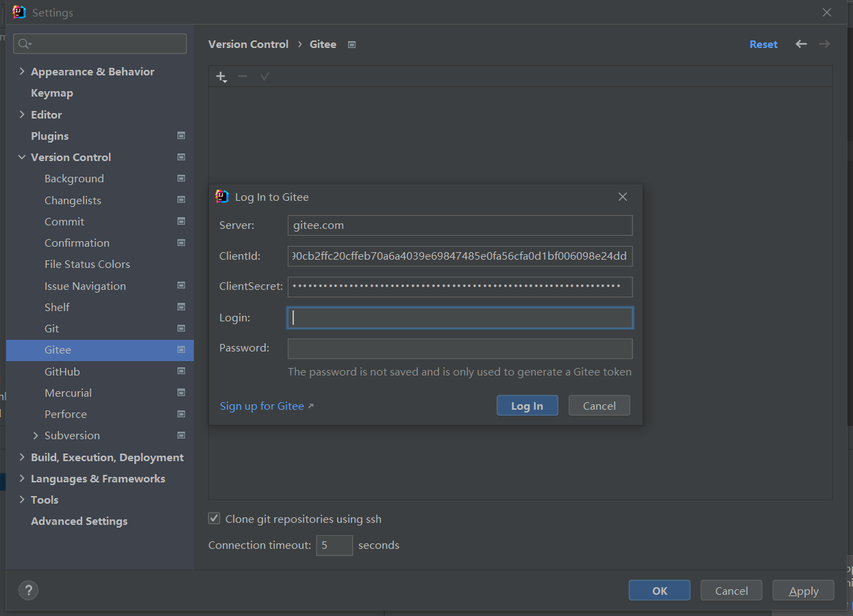The height and width of the screenshot is (616, 853).
Task: Click the set default checkmark icon
Action: click(264, 76)
